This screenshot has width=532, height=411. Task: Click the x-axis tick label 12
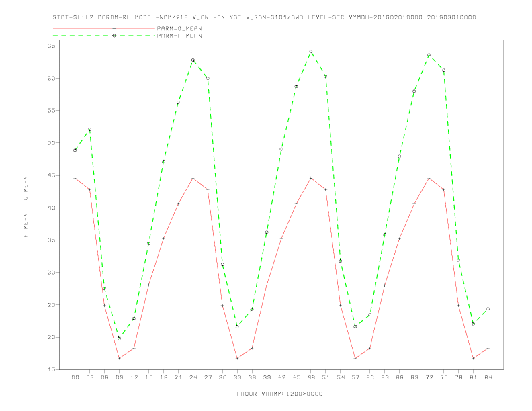(134, 377)
